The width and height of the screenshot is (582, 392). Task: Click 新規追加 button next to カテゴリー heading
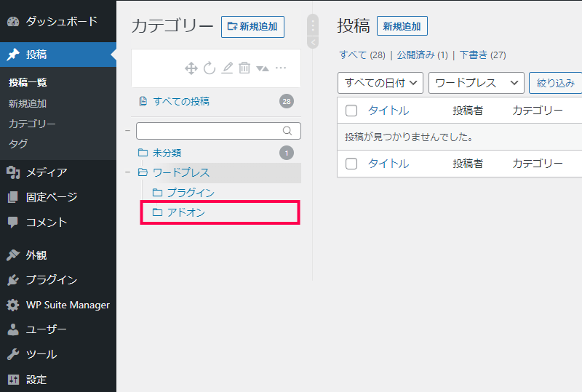[252, 27]
